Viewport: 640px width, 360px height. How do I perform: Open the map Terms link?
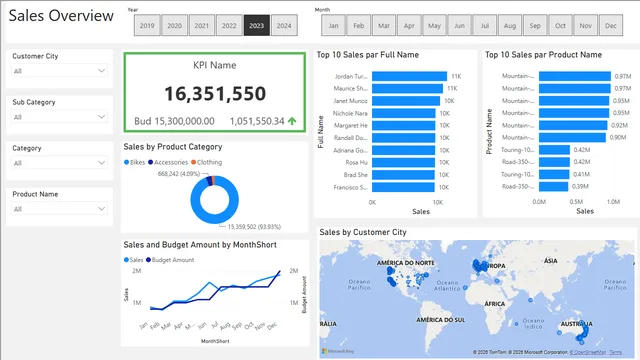616,352
